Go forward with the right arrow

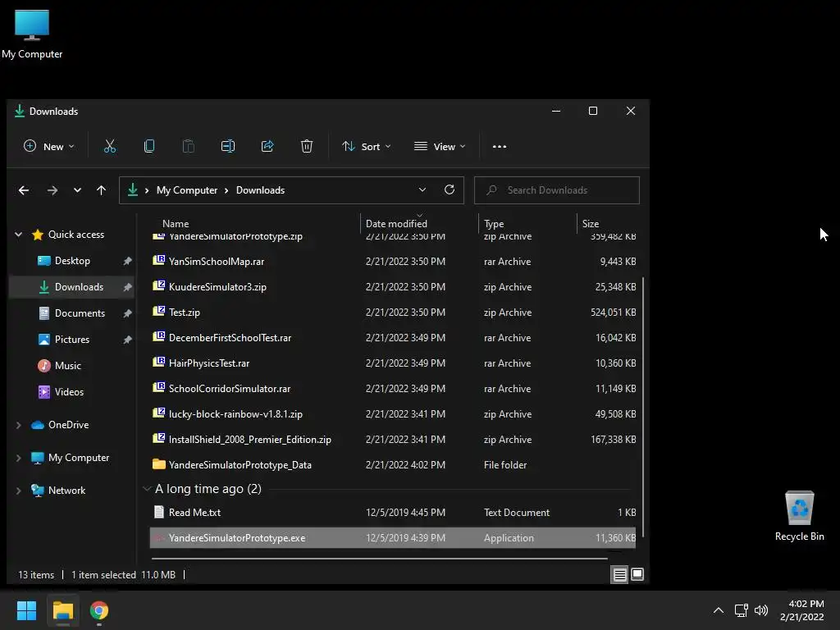52,190
